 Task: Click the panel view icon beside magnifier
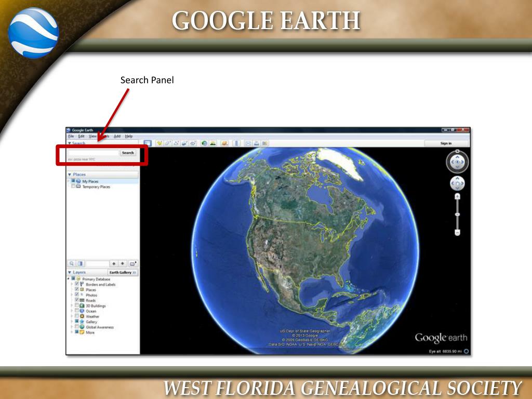(80, 263)
